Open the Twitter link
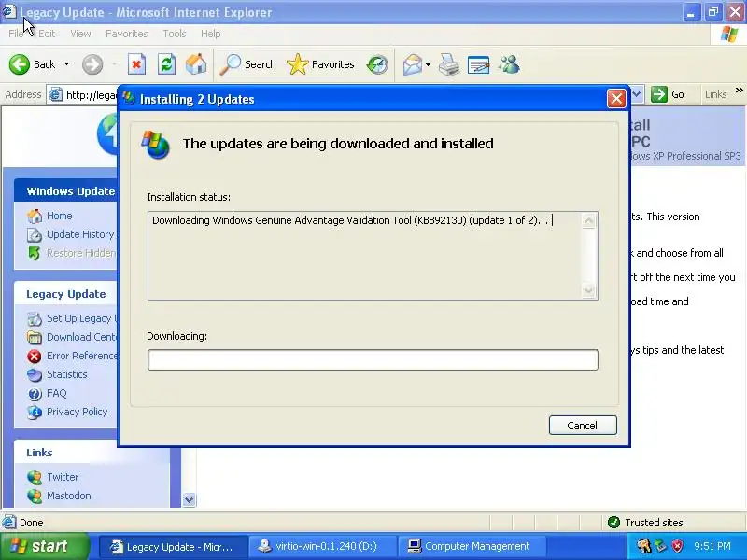The width and height of the screenshot is (747, 560). 63,477
